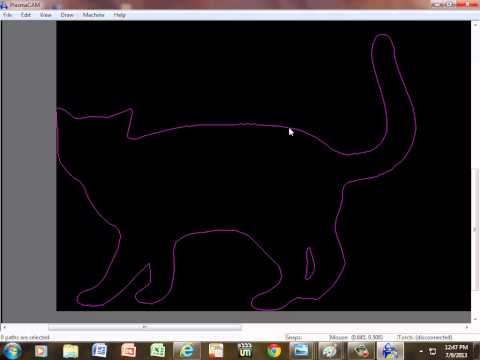
Task: Open the taskbar icon right of the palette
Action: (x=361, y=351)
